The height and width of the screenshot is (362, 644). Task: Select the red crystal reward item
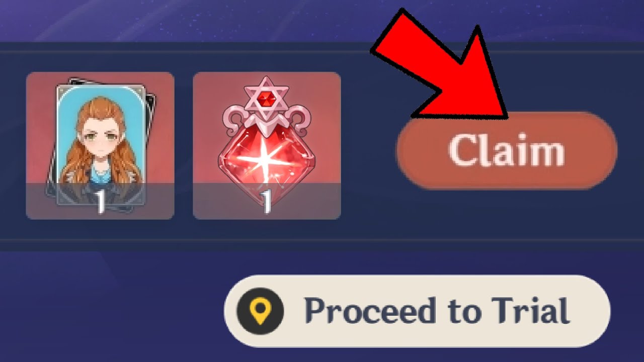pos(267,146)
